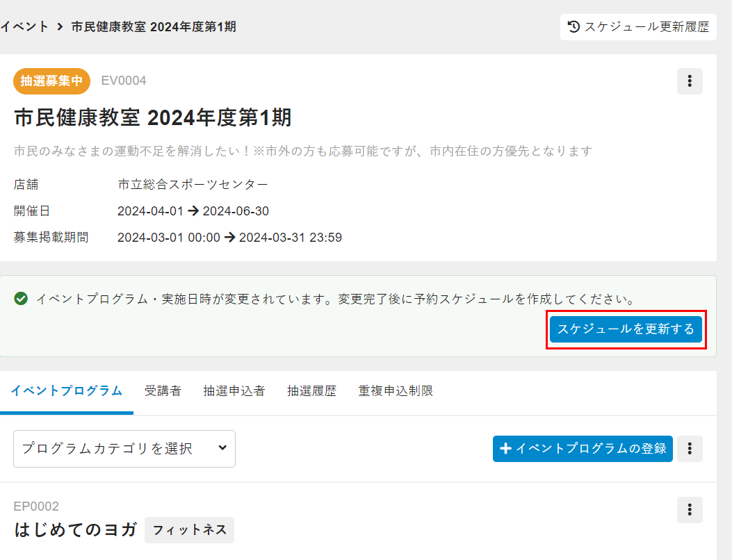
Task: Switch to the 受講者 tab
Action: click(x=163, y=391)
